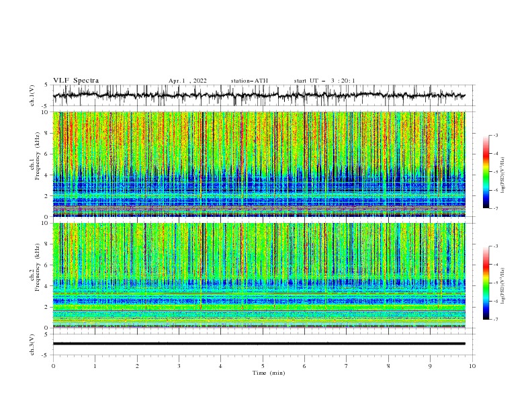Click the ch.1 voltage waveform trace panel
532x411 pixels.
(264, 95)
